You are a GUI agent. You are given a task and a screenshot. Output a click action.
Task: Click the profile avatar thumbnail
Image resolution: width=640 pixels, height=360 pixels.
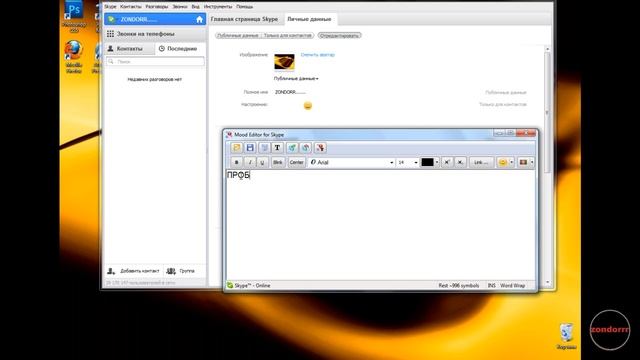284,62
